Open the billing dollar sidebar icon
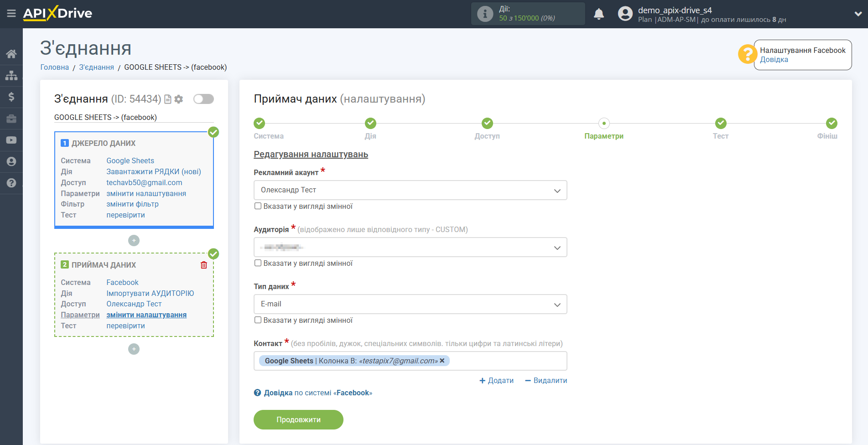This screenshot has width=868, height=445. (x=11, y=97)
